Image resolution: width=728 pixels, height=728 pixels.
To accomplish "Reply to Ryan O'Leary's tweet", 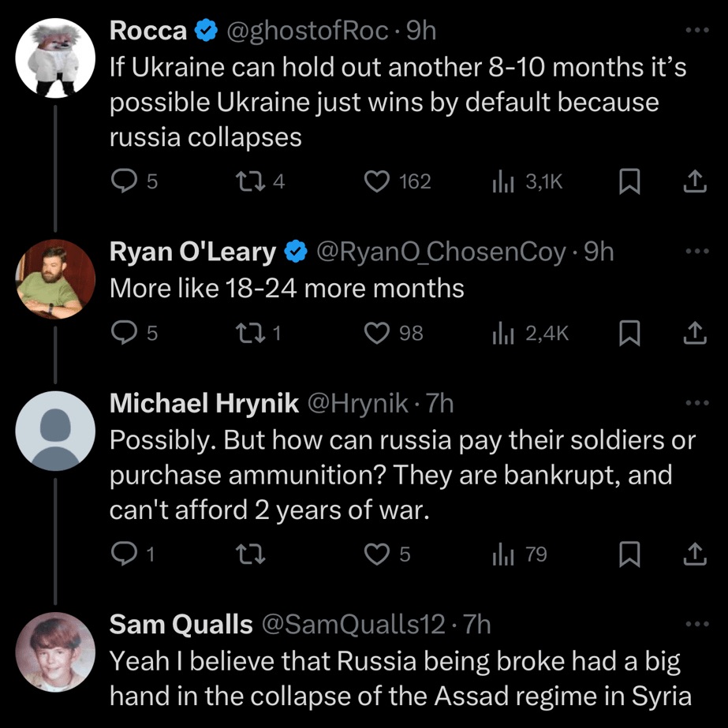I will pyautogui.click(x=123, y=334).
